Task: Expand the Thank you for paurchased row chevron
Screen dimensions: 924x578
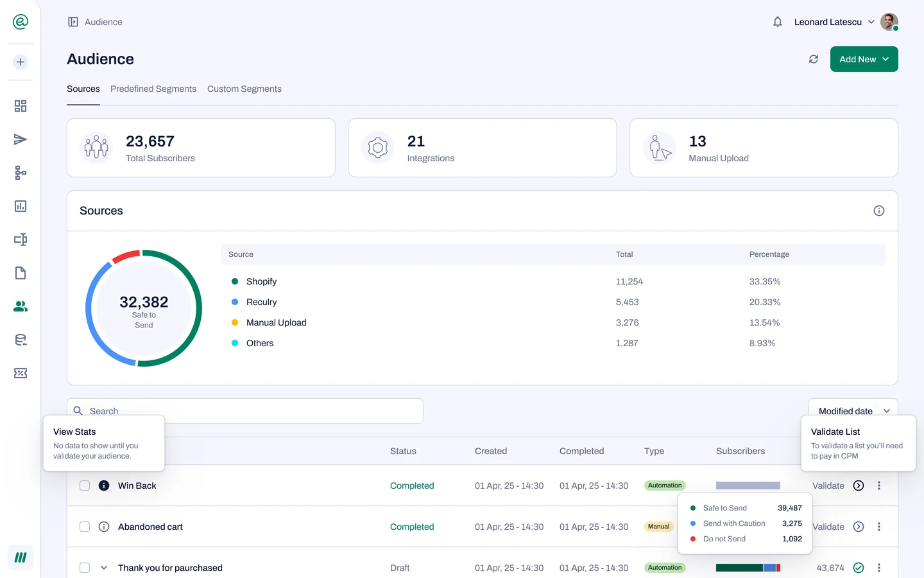Action: click(x=104, y=568)
